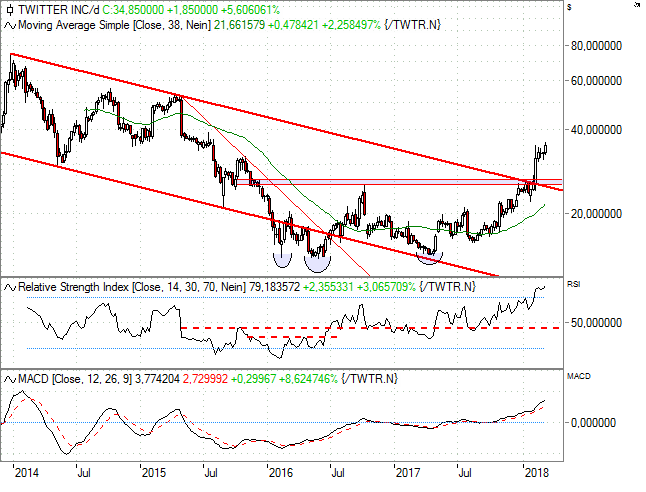Click the 2018 time axis label
This screenshot has width=646, height=492.
(537, 473)
